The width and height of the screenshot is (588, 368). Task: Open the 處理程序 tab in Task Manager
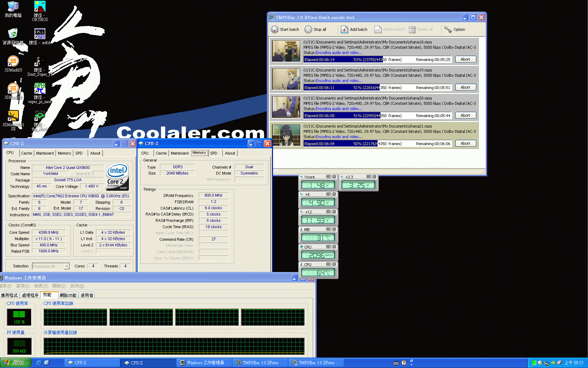tap(30, 295)
